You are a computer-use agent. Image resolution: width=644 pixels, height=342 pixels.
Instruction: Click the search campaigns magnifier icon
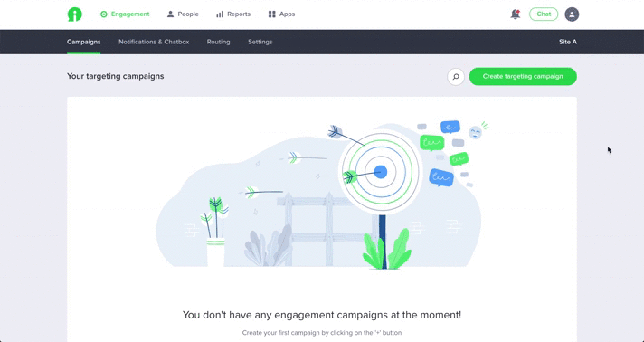456,77
